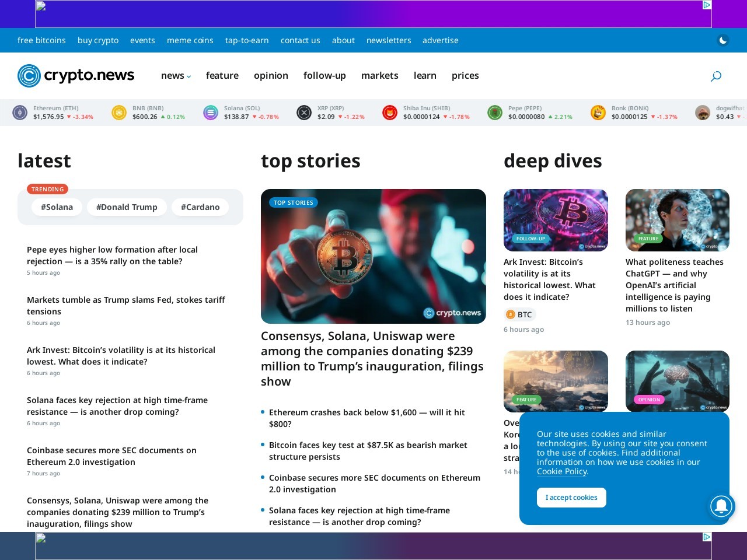The height and width of the screenshot is (560, 747).
Task: Open the markets menu item
Action: 379,76
